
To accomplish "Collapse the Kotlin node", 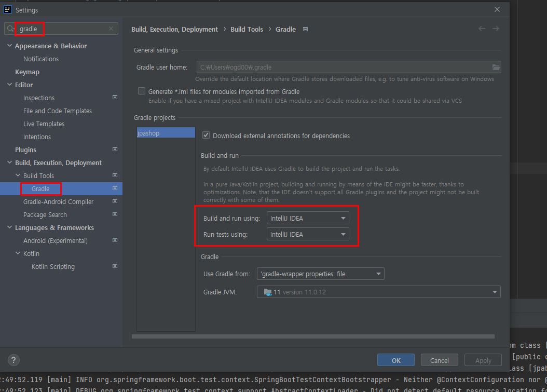I will tap(18, 253).
